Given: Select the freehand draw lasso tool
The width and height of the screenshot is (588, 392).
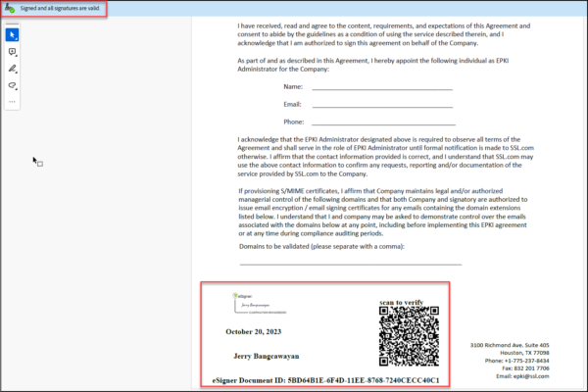Looking at the screenshot, I should point(13,85).
